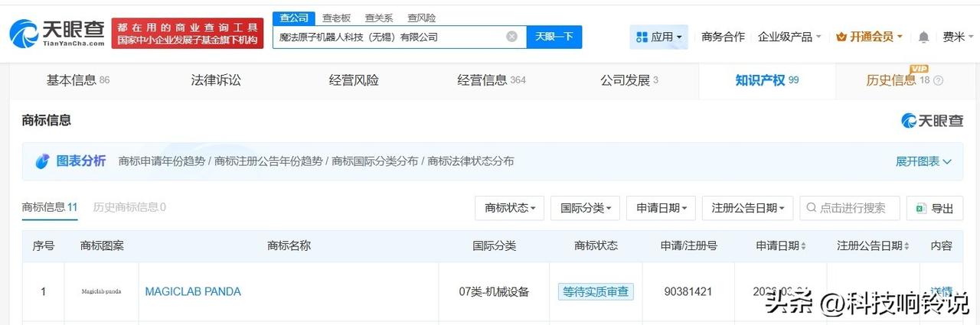Click the red 商业查询工具 banner
Viewport: 980px width, 325px height.
click(x=188, y=34)
